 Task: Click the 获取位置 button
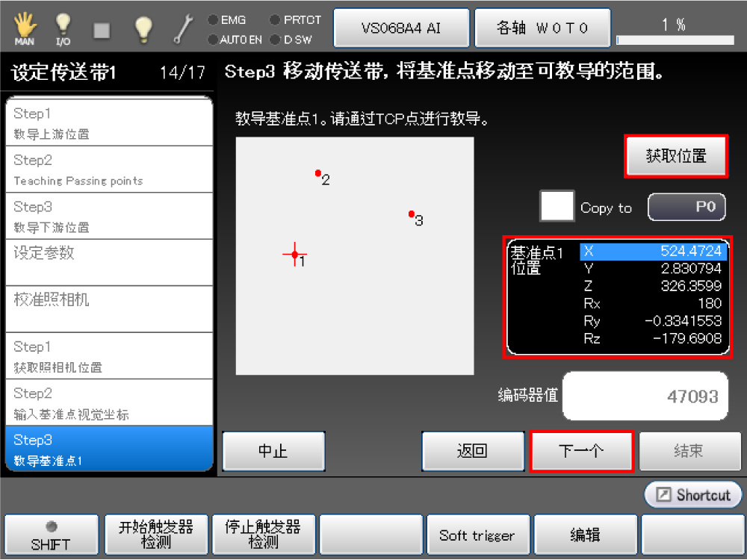(x=676, y=156)
